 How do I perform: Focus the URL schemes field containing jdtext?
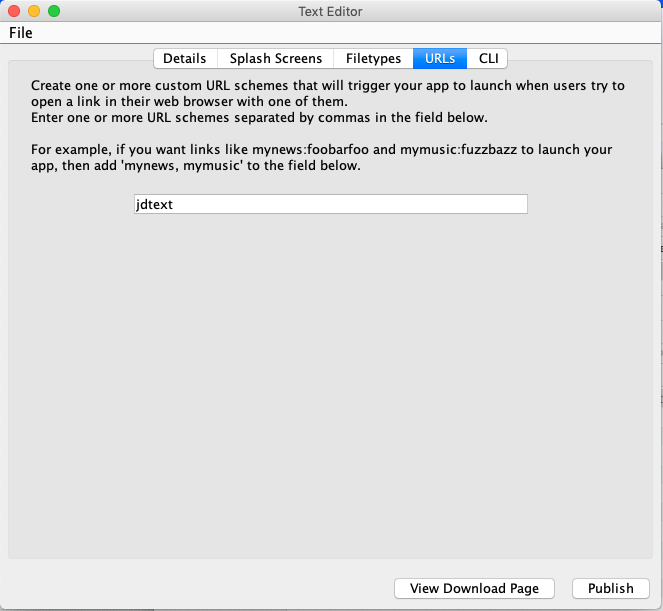click(330, 204)
